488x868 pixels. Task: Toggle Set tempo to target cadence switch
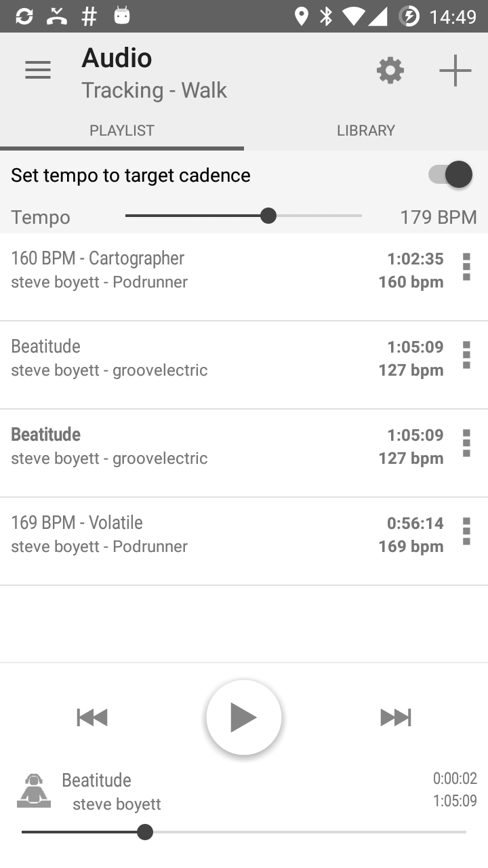point(451,175)
